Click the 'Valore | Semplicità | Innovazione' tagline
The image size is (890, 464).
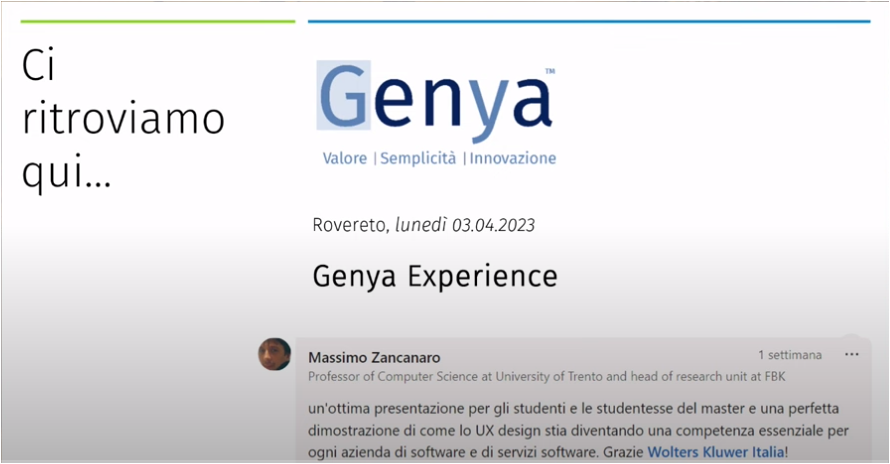pos(439,158)
